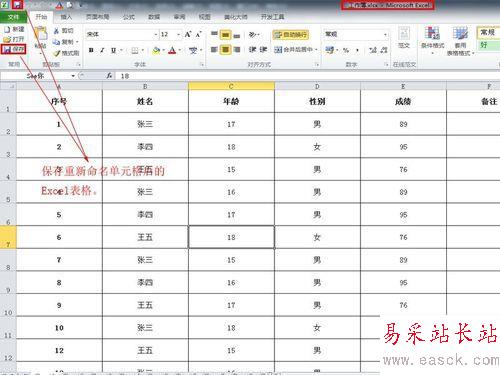Open Format as Table (套用表格格式) icon

pos(460,33)
